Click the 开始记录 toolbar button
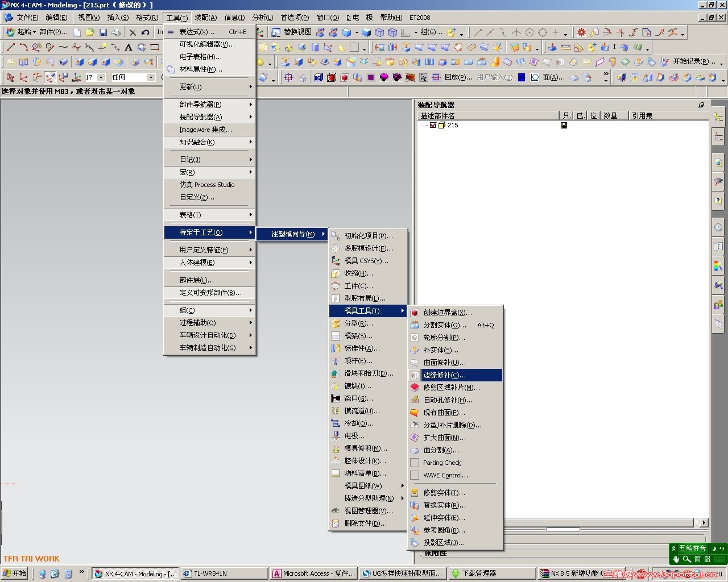This screenshot has height=582, width=728. click(694, 61)
